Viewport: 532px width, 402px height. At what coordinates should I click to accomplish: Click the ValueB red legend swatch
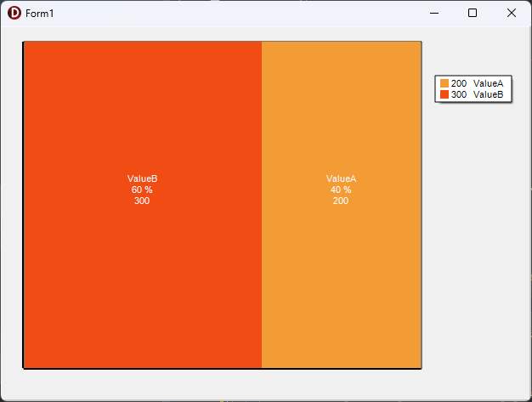444,94
